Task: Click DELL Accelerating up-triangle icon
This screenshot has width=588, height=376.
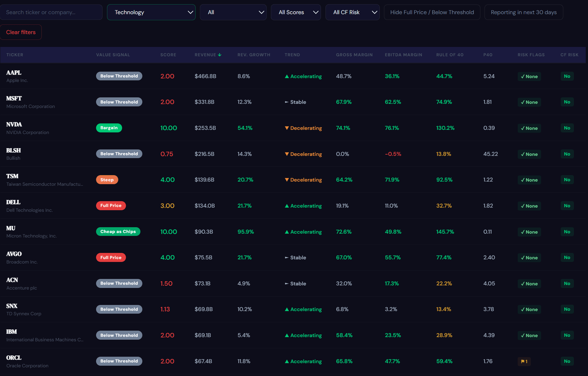Action: 287,206
